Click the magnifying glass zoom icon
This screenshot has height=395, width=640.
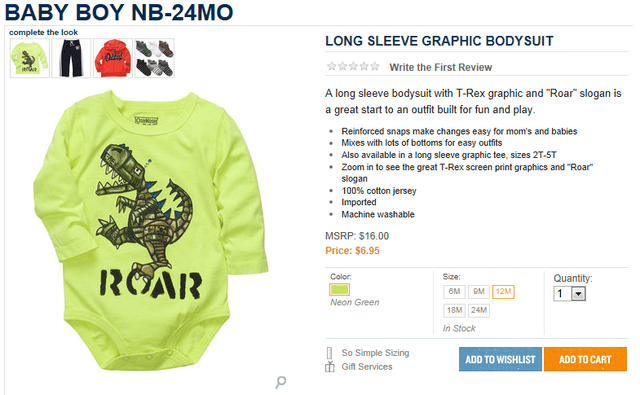click(x=280, y=382)
